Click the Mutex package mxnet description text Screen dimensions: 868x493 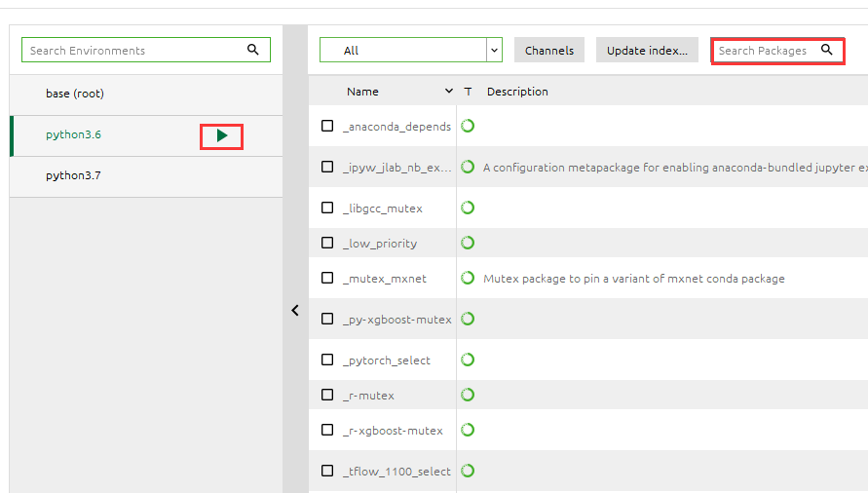tap(634, 279)
